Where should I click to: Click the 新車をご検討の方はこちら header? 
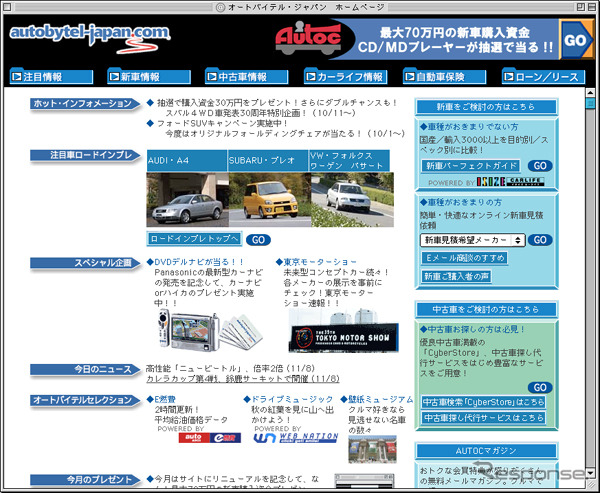pyautogui.click(x=486, y=107)
